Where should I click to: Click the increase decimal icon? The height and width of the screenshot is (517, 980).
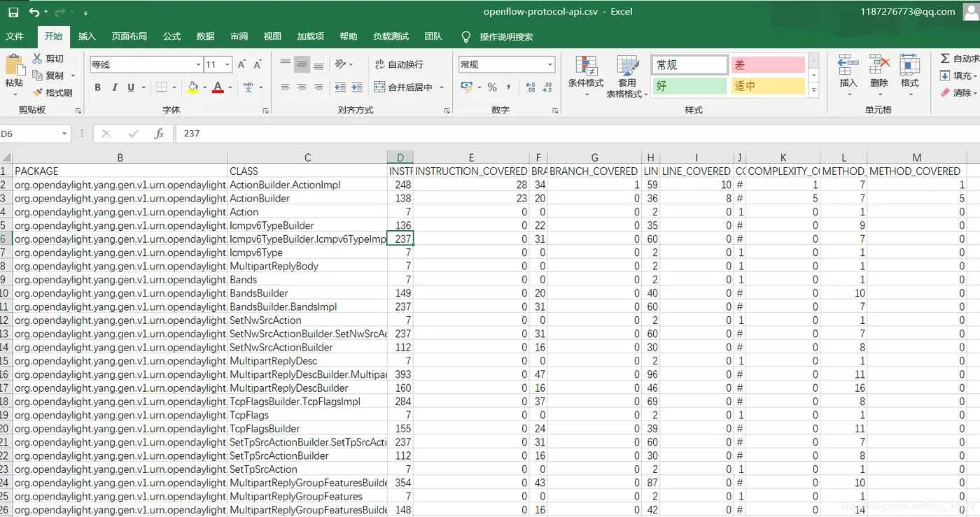click(530, 87)
